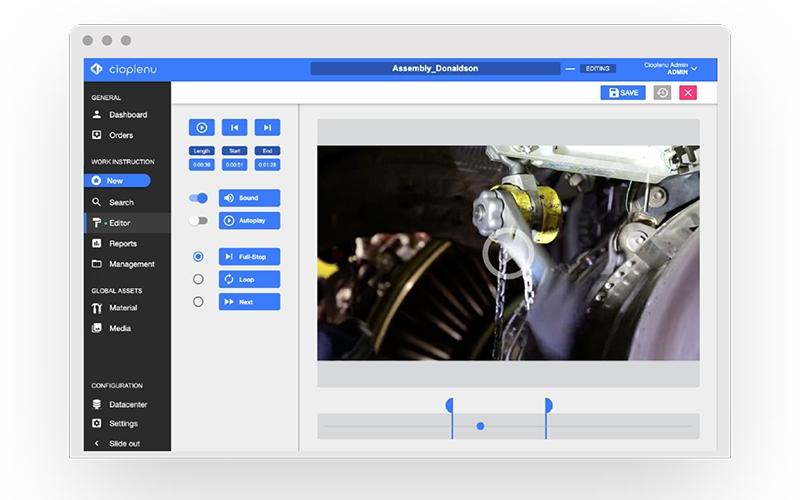This screenshot has height=500, width=800.
Task: Open Datacenter configuration
Action: [127, 404]
